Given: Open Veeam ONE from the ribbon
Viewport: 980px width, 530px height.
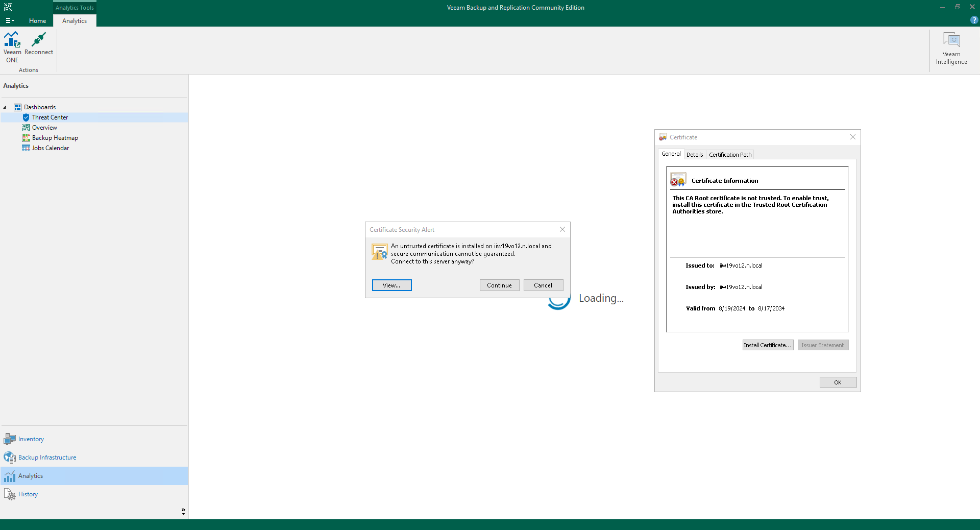Looking at the screenshot, I should pos(12,47).
